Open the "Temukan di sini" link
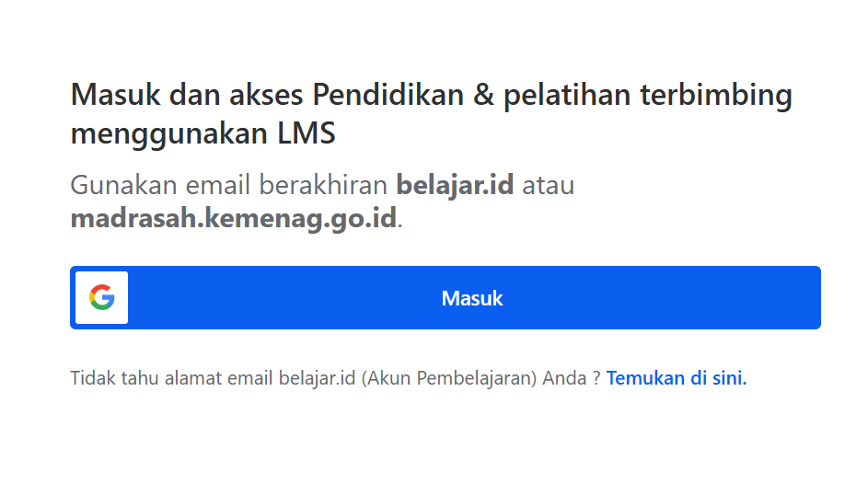This screenshot has height=495, width=868. pyautogui.click(x=677, y=378)
